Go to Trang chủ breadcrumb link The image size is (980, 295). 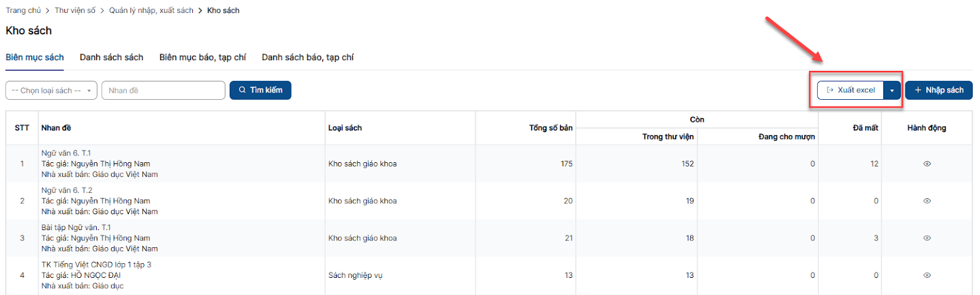[23, 10]
